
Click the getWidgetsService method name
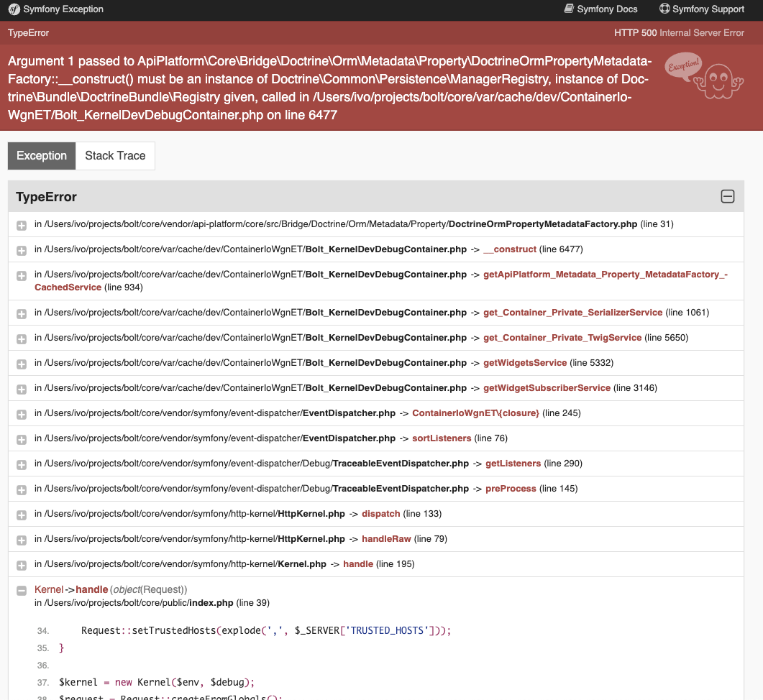(525, 363)
